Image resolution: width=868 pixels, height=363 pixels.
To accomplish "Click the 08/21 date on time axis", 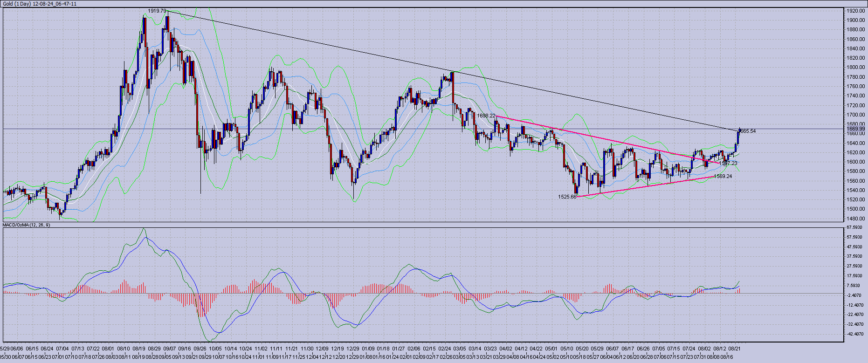I will pyautogui.click(x=735, y=348).
